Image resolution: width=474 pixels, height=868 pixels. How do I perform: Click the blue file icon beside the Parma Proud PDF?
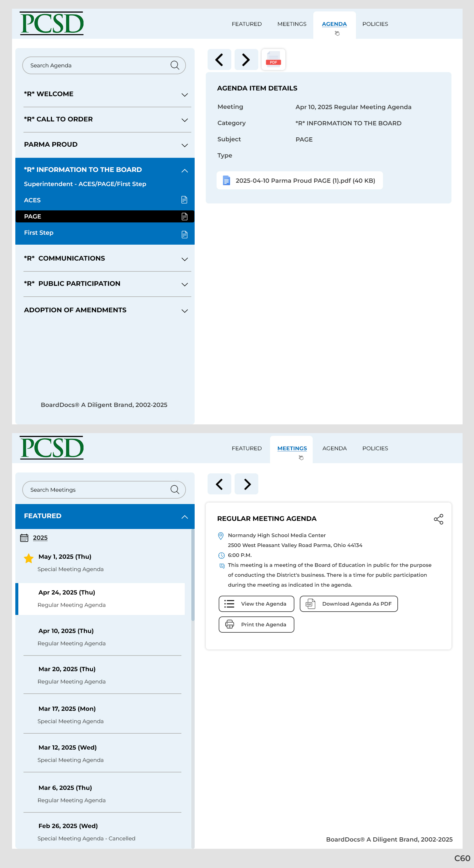(226, 181)
